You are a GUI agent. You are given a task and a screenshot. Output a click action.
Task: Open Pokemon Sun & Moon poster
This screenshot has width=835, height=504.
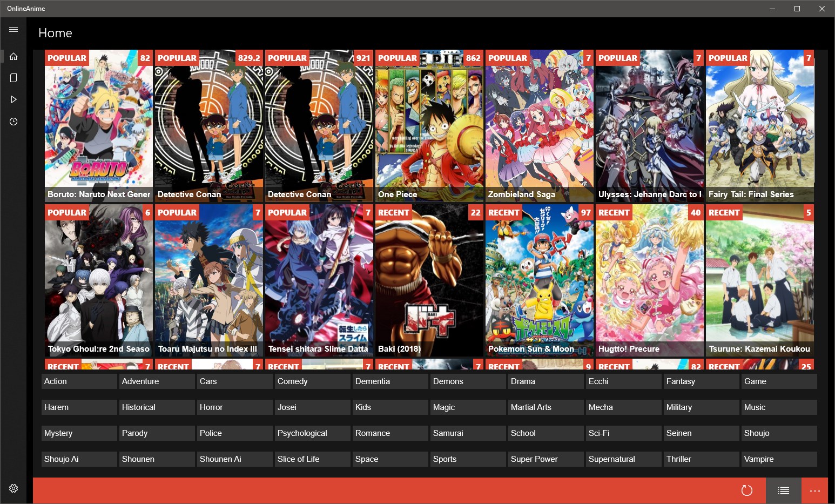pos(540,280)
